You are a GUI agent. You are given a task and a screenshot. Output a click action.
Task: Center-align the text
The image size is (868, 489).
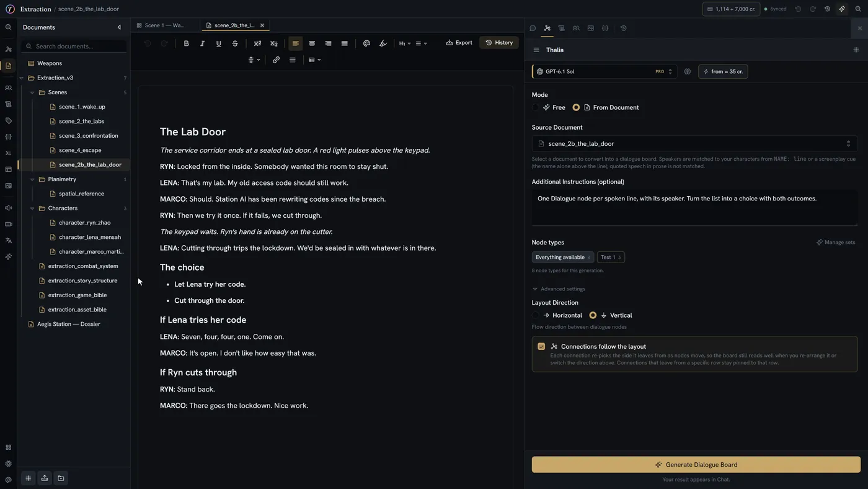pyautogui.click(x=312, y=43)
